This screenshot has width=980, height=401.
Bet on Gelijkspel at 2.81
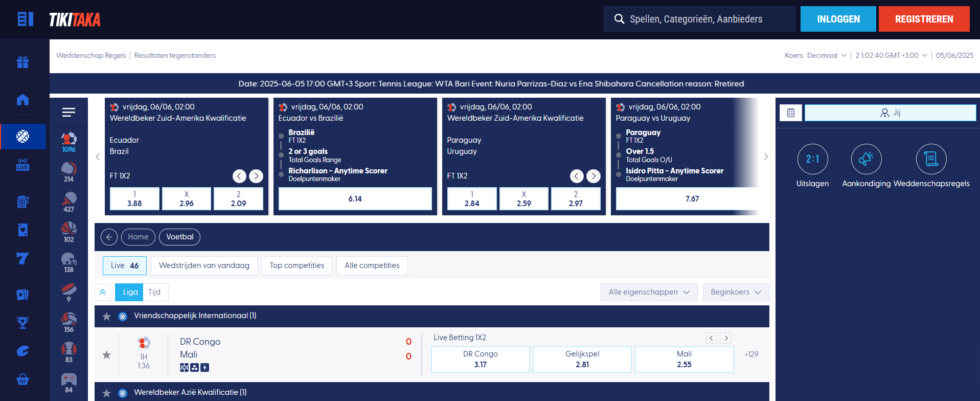click(x=582, y=359)
